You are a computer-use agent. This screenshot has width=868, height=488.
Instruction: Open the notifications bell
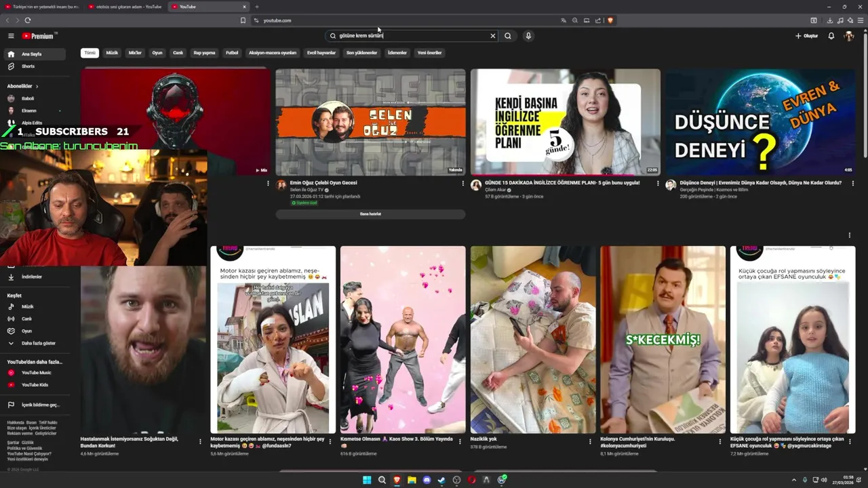tap(831, 36)
